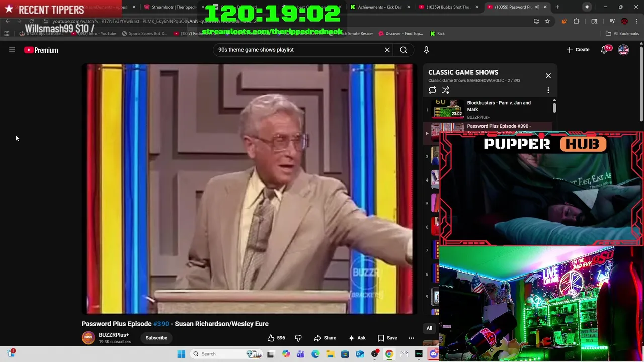Image resolution: width=644 pixels, height=362 pixels.
Task: Select the Blockbusters - Pam v. Jan and Mark title
Action: point(499,106)
